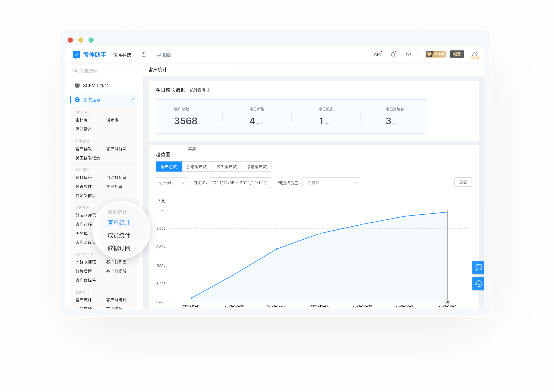Collapse 企微运营 section chevron
The width and height of the screenshot is (554, 392).
tap(134, 99)
